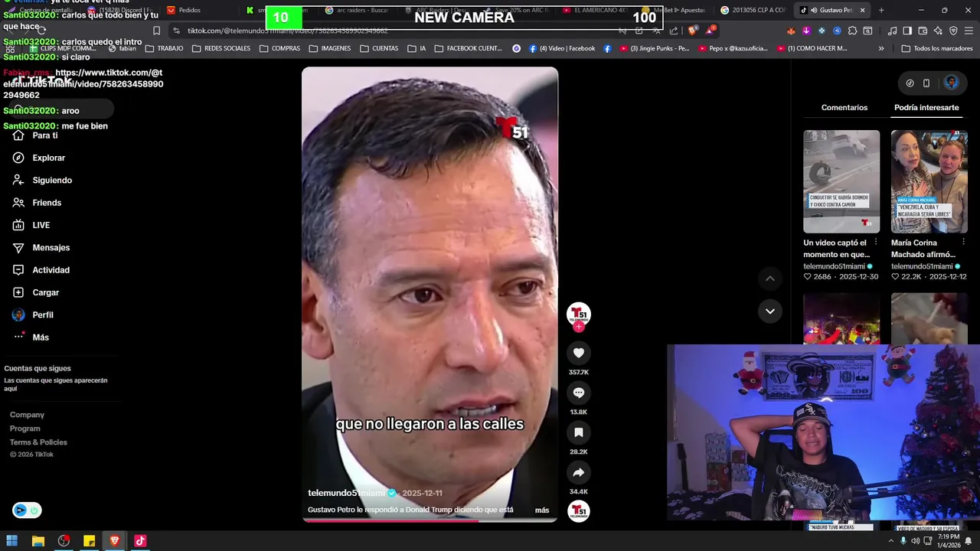The image size is (980, 551).
Task: Click the Brave Shields lion icon
Action: pos(693,31)
